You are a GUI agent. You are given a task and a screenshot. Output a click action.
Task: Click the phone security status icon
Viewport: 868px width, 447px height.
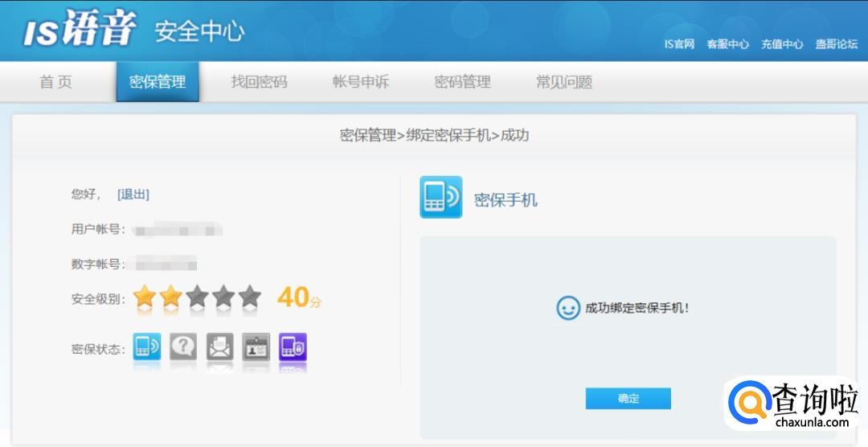point(147,347)
